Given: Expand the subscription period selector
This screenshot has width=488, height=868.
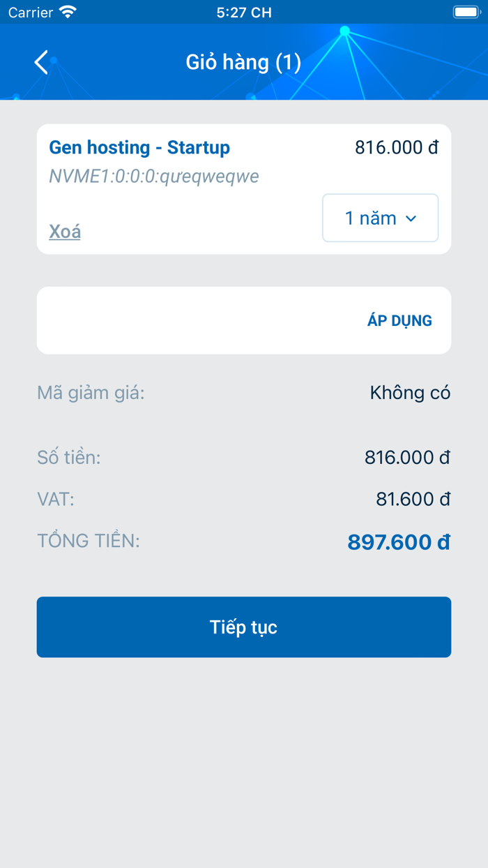Looking at the screenshot, I should click(380, 218).
